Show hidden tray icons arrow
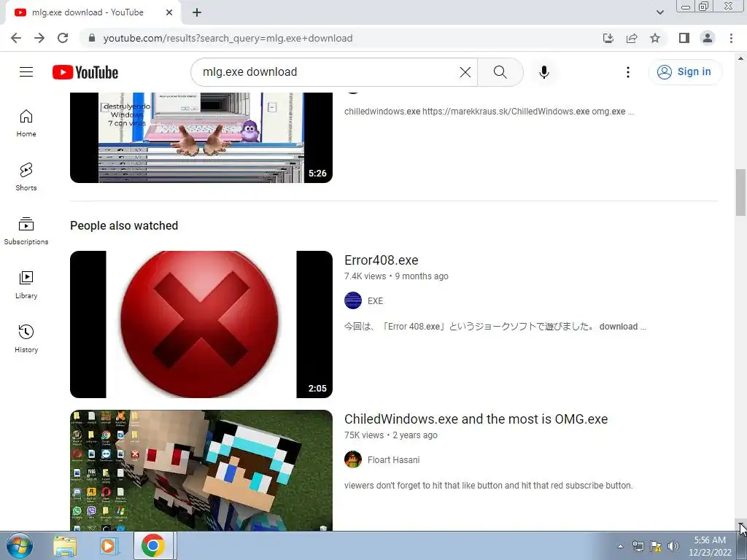 point(620,546)
